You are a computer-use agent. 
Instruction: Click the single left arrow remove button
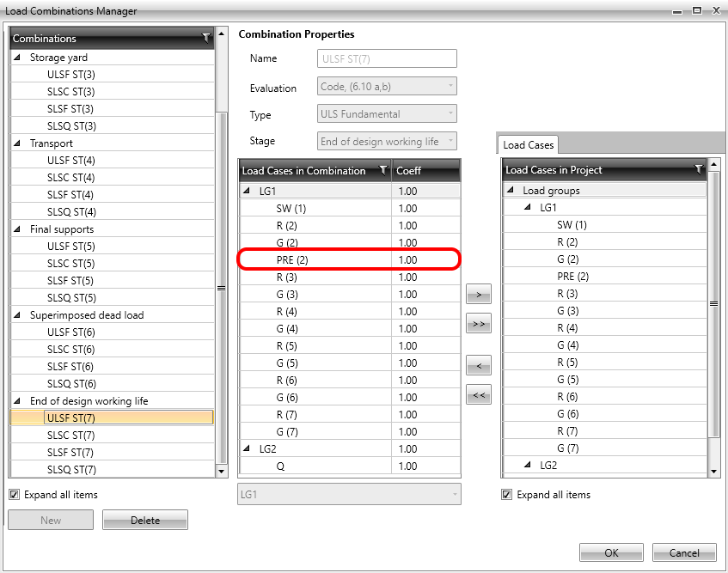click(x=478, y=366)
